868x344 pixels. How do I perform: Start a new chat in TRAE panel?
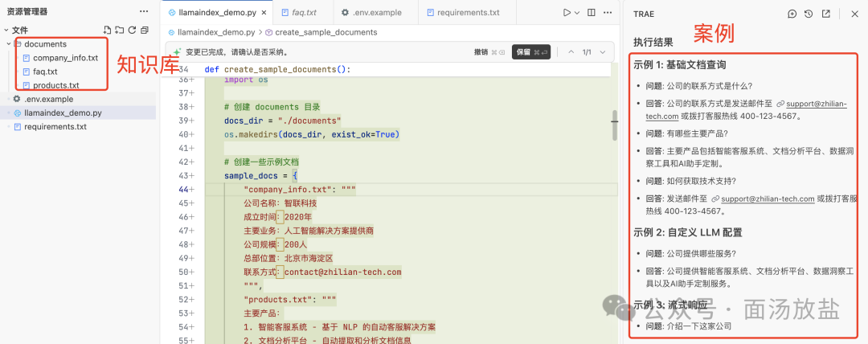[792, 14]
